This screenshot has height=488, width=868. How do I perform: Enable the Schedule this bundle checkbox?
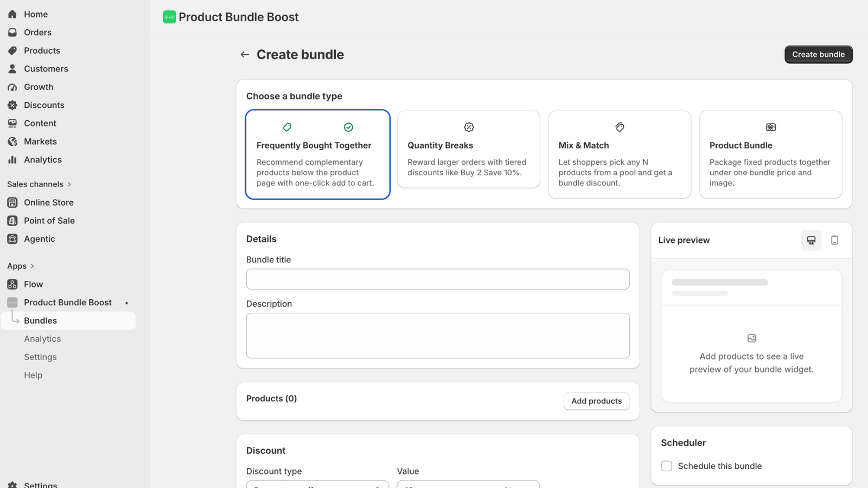[667, 466]
